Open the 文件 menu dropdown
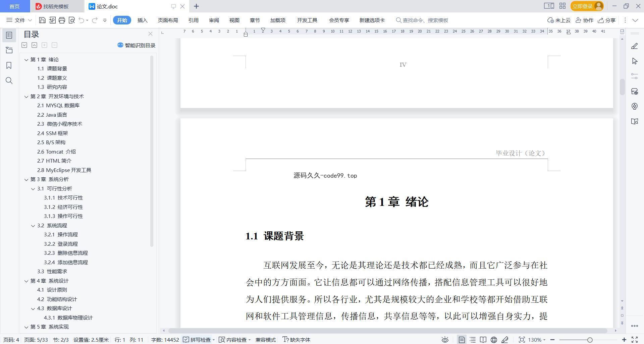Screen dimensions: 644x344 pyautogui.click(x=19, y=20)
